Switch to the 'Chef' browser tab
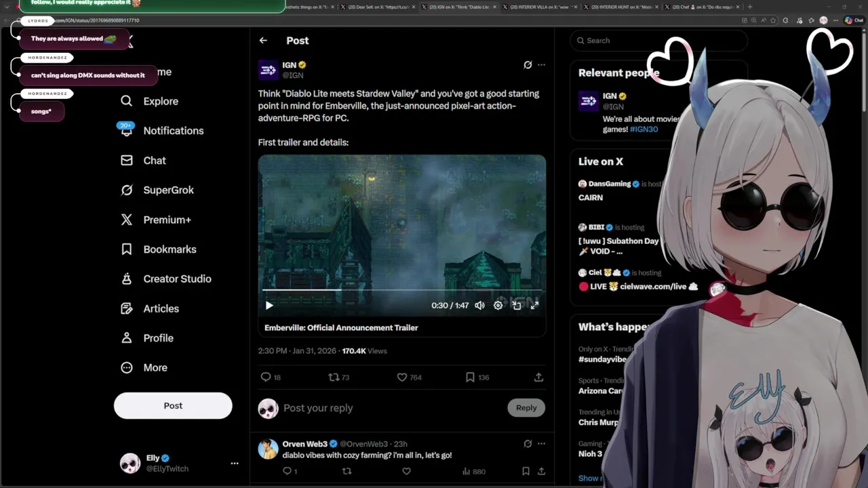This screenshot has width=868, height=488. (x=701, y=7)
